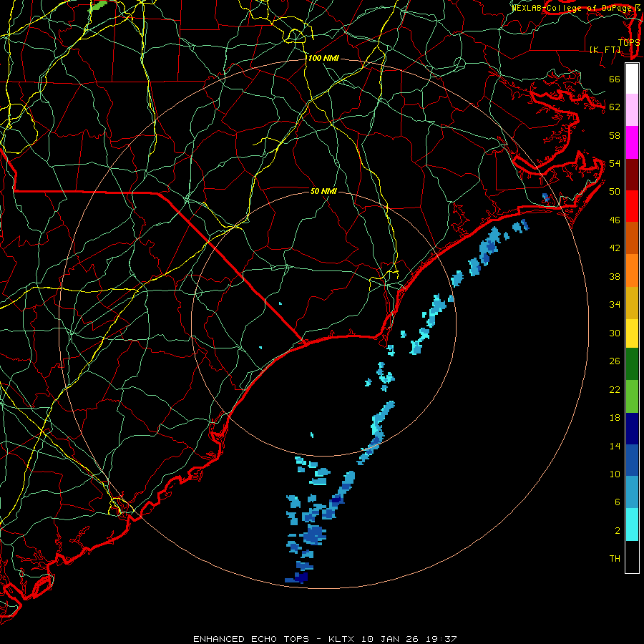644x644 pixels.
Task: Click the magenta 58 kft legend swatch
Action: [x=632, y=142]
